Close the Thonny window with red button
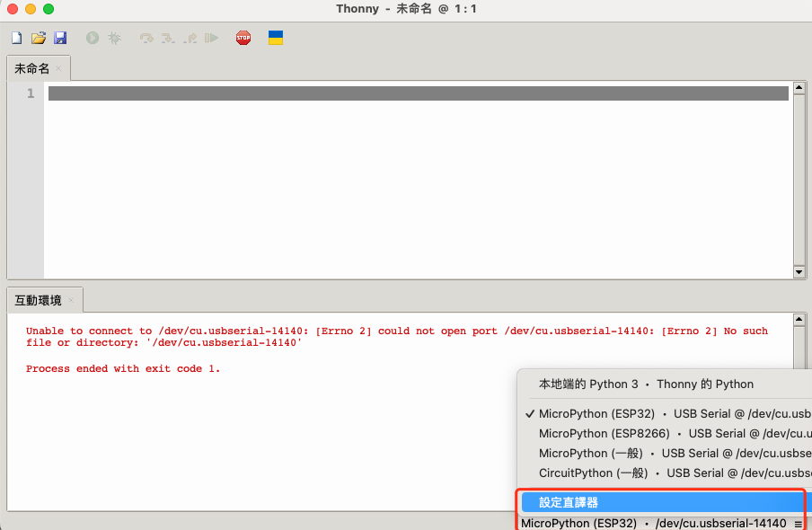Screen dimensions: 812x530 pos(13,9)
